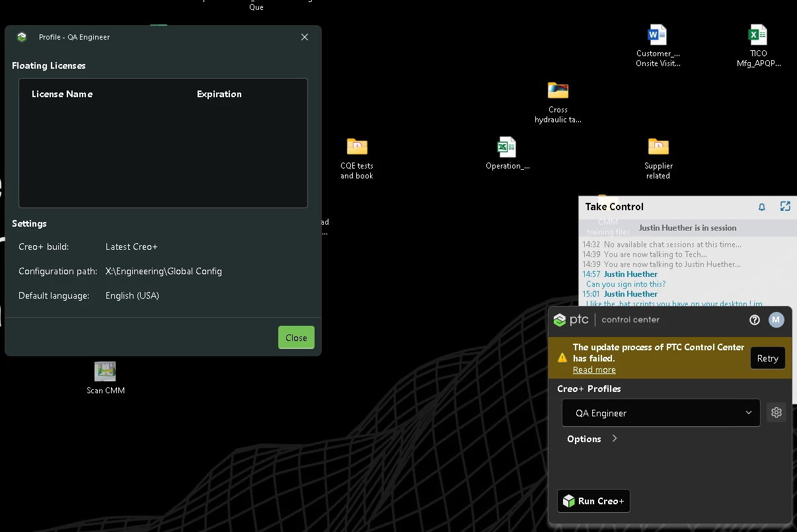797x532 pixels.
Task: Click the PTC logo in control center
Action: click(571, 320)
